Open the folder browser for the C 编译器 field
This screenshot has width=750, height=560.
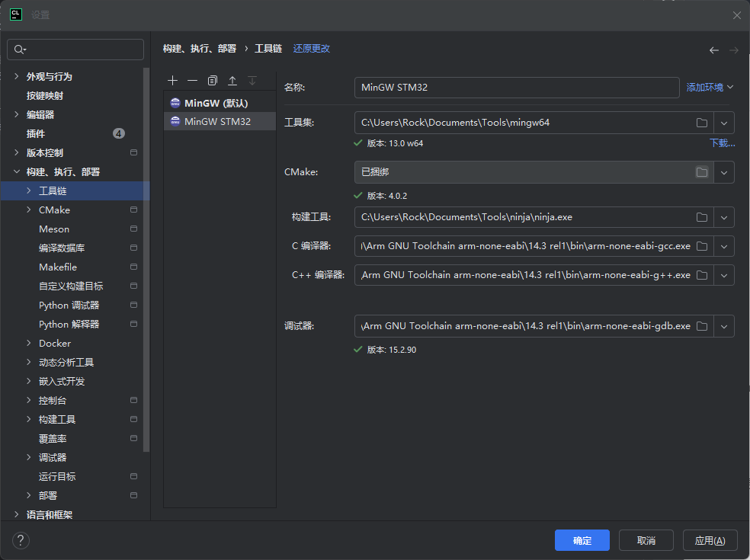click(x=702, y=246)
